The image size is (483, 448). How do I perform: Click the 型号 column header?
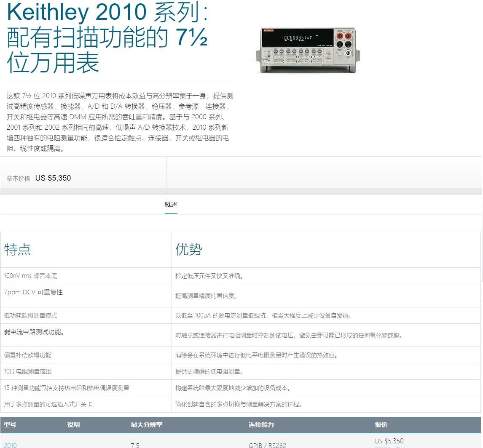(10, 425)
